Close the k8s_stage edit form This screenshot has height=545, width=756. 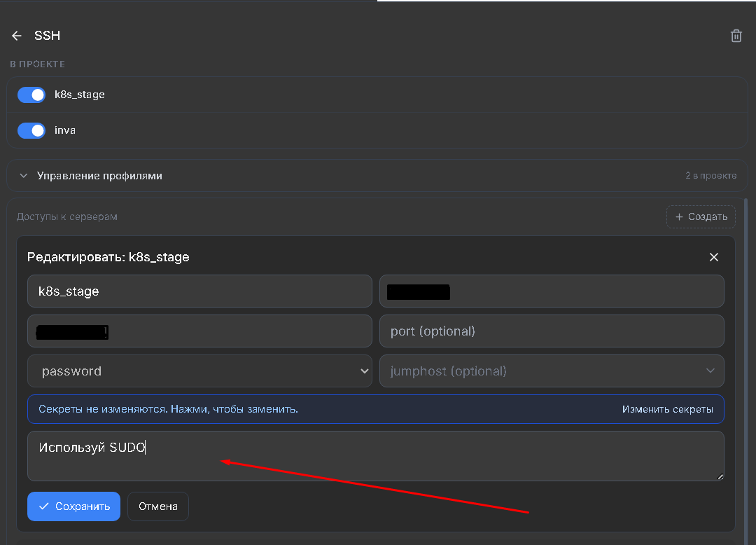(x=714, y=257)
